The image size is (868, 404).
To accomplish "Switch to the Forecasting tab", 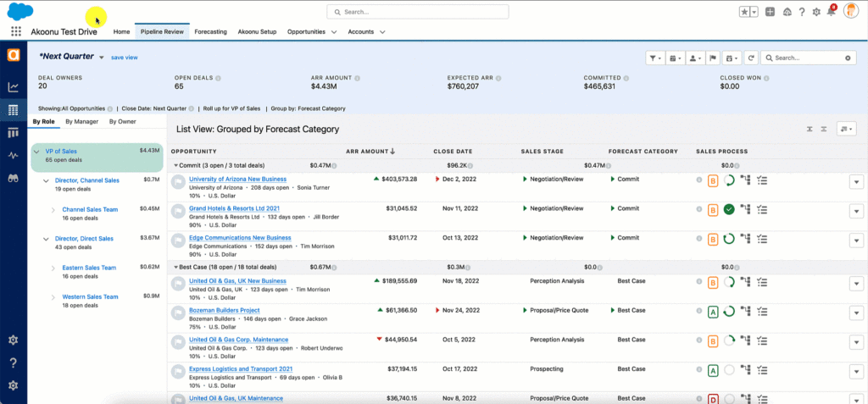I will [210, 31].
